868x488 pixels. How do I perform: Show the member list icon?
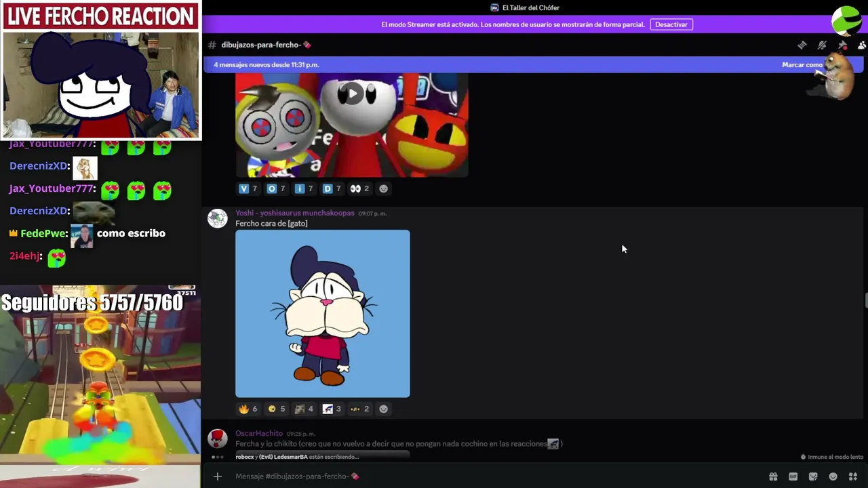tap(861, 45)
